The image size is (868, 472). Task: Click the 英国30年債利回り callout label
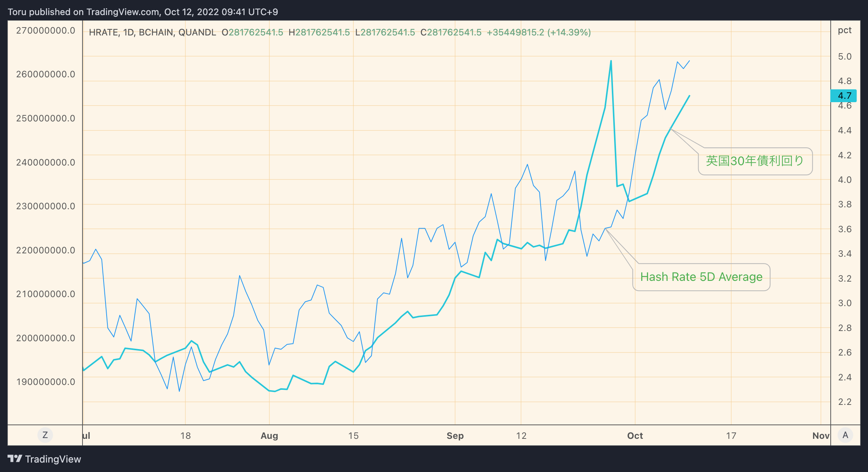click(x=755, y=161)
